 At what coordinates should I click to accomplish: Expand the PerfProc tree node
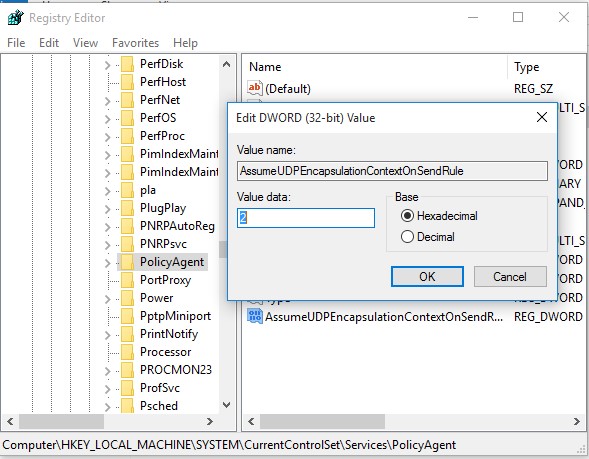pyautogui.click(x=107, y=137)
